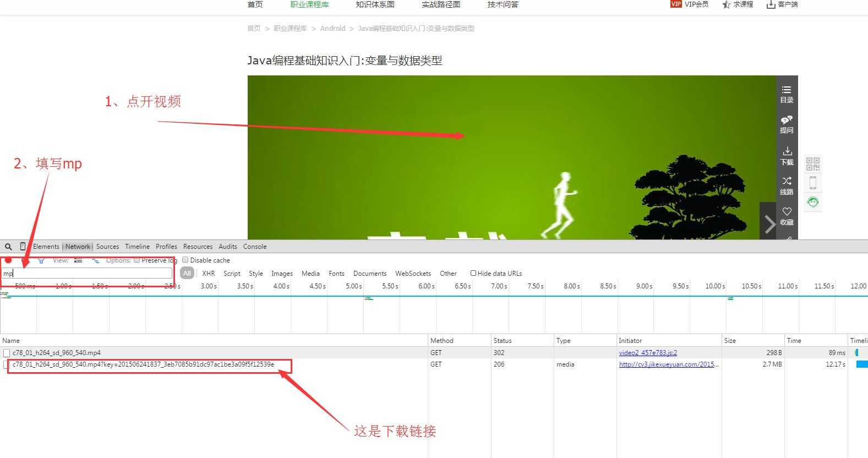The image size is (868, 458).
Task: Enable the Preserve log checkbox
Action: (x=137, y=260)
